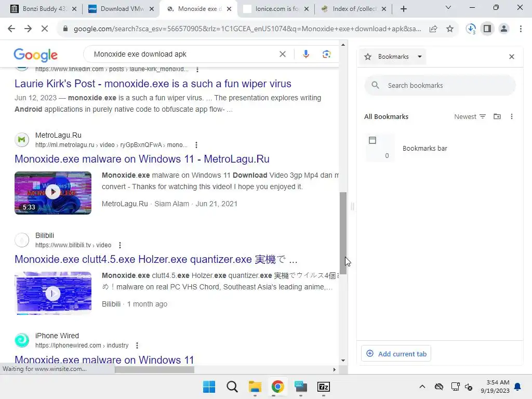Image resolution: width=532 pixels, height=399 pixels.
Task: Click the iPhone Wired site favicon
Action: coord(22,340)
